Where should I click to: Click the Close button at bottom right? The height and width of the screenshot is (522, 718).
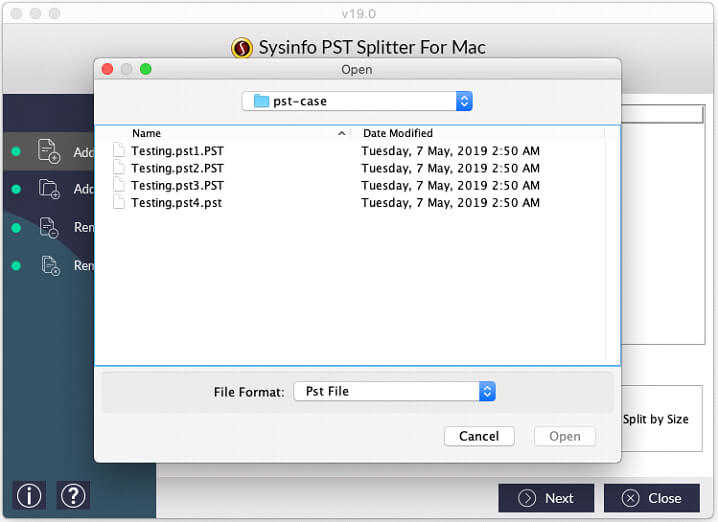(x=651, y=498)
